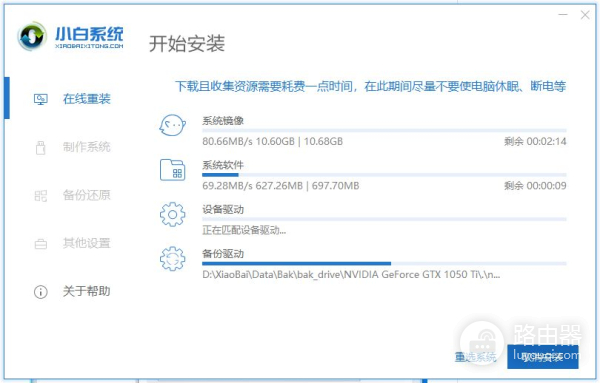Image resolution: width=600 pixels, height=383 pixels.
Task: Click the system image mascot icon
Action: pos(173,125)
